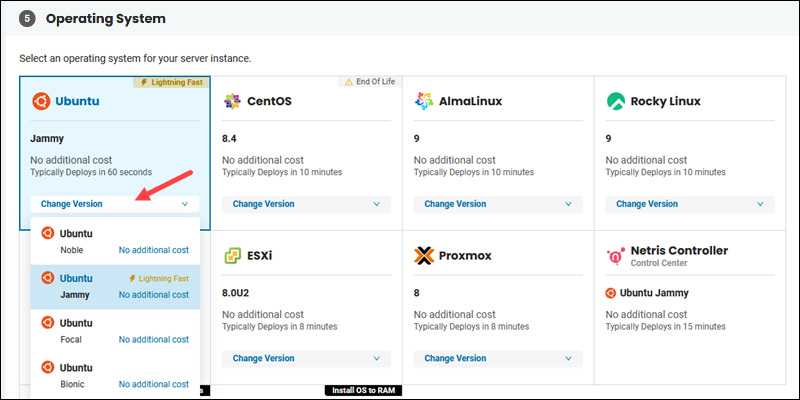
Task: Click the 'Typically Deploys in 60 seconds' text
Action: 91,172
